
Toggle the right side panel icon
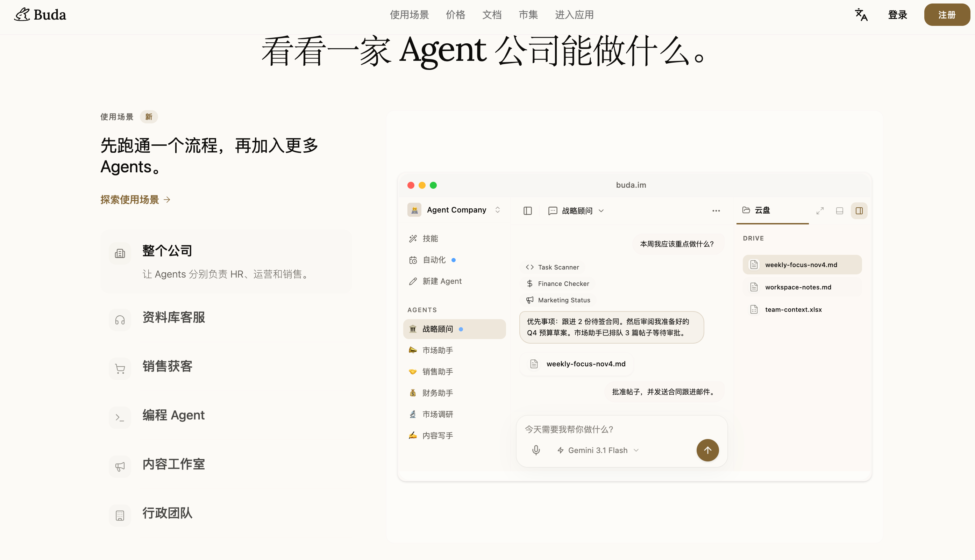pyautogui.click(x=859, y=211)
